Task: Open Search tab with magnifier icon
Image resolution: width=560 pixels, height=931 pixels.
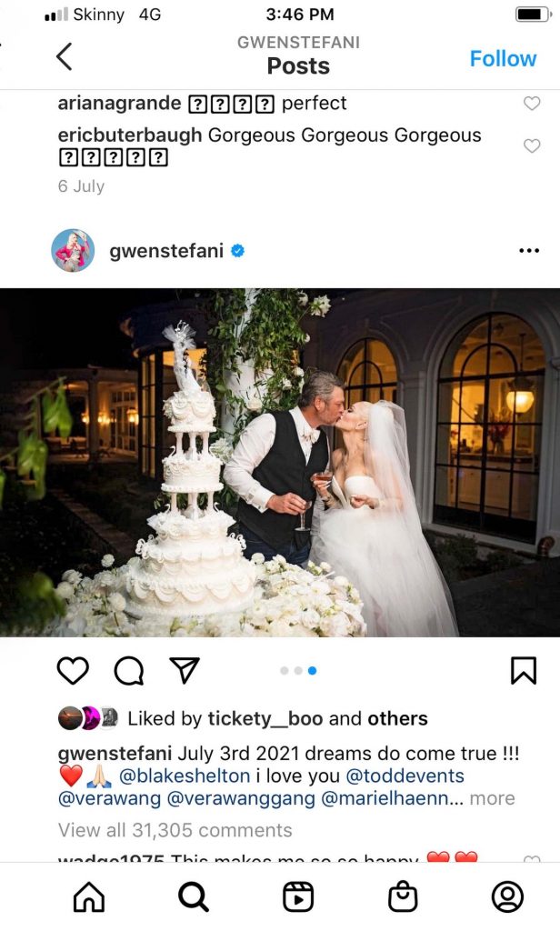Action: pos(194,896)
